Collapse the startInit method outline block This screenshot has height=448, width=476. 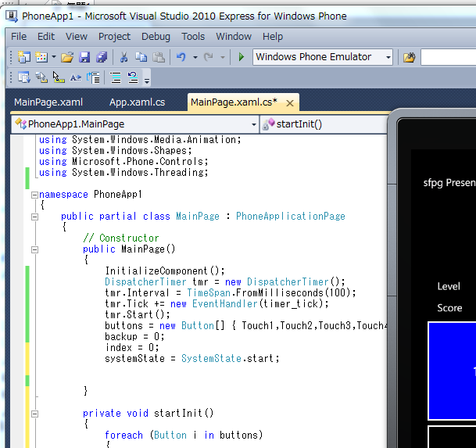click(34, 414)
